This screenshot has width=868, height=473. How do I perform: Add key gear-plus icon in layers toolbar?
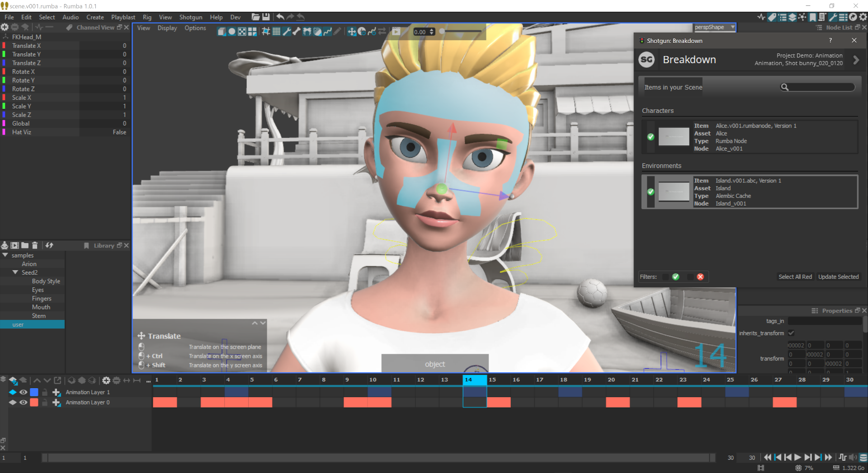[x=106, y=380]
